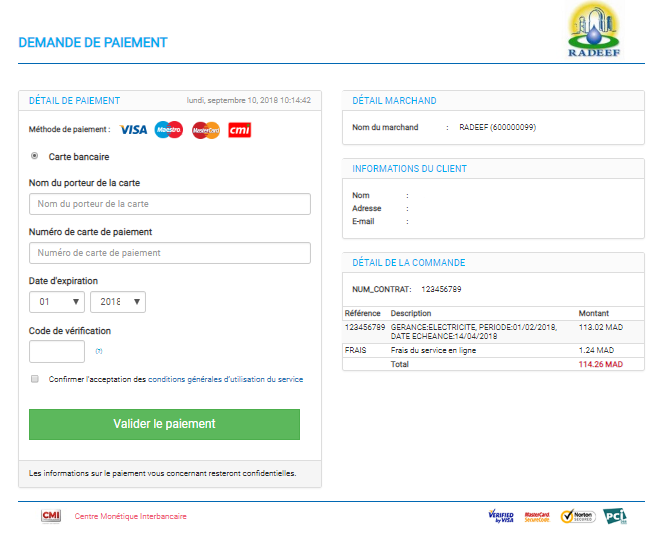Select the Carte bancaire radio option
This screenshot has height=541, width=653.
coord(35,156)
